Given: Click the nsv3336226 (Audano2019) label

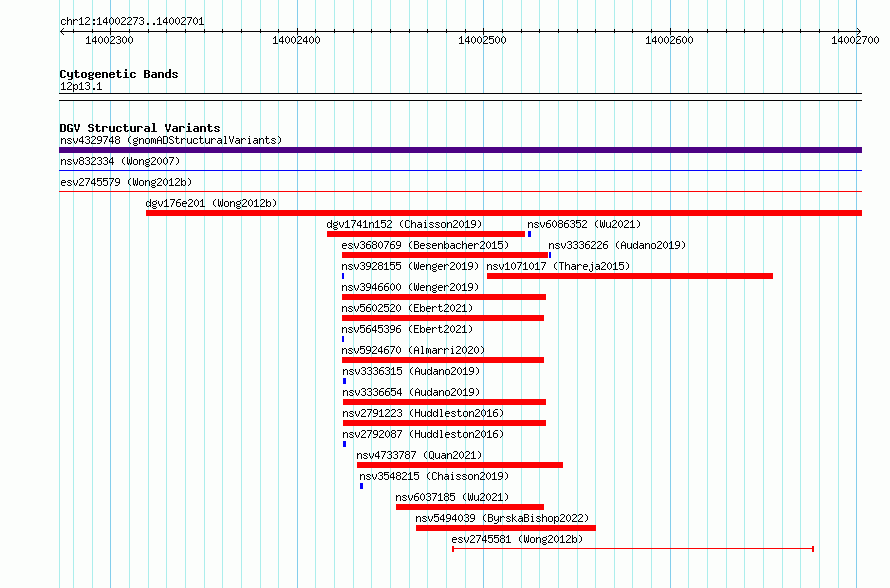Looking at the screenshot, I should (x=617, y=245).
